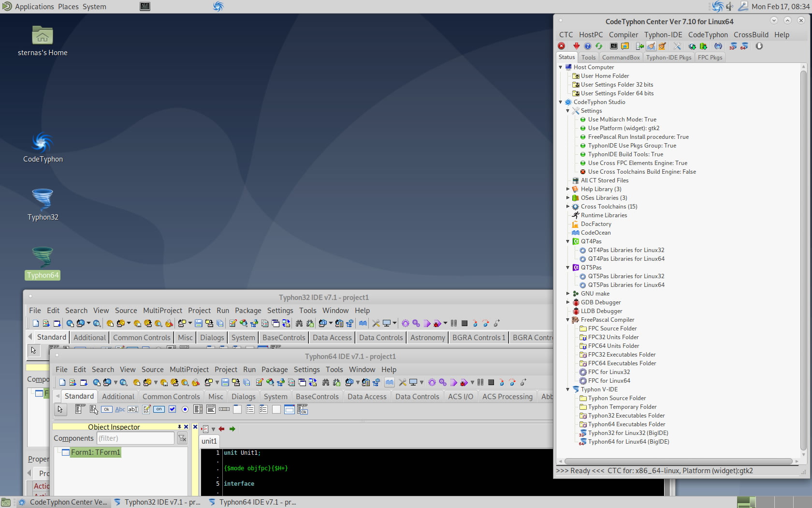Open sternas's Home desktop folder

(43, 41)
